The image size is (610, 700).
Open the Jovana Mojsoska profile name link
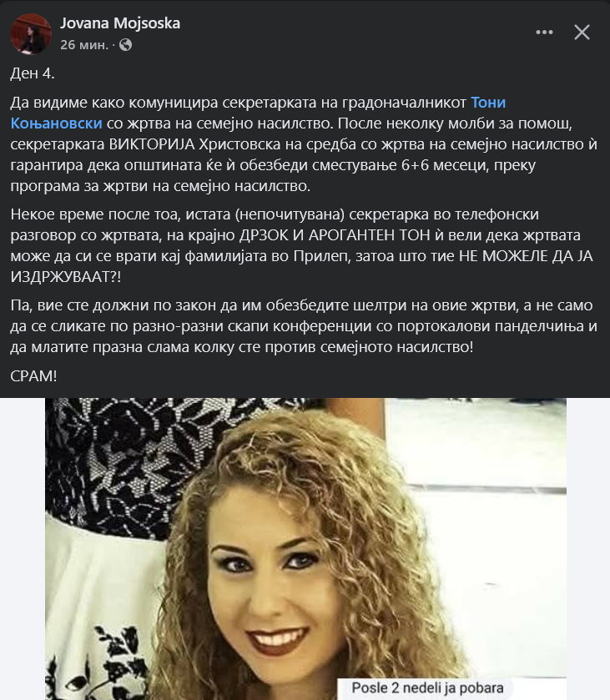(x=120, y=23)
